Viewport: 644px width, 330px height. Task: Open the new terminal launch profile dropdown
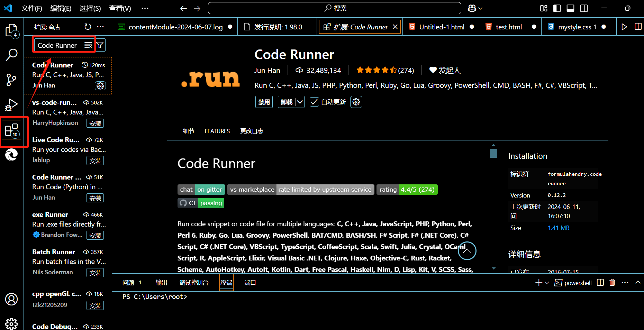pyautogui.click(x=547, y=283)
